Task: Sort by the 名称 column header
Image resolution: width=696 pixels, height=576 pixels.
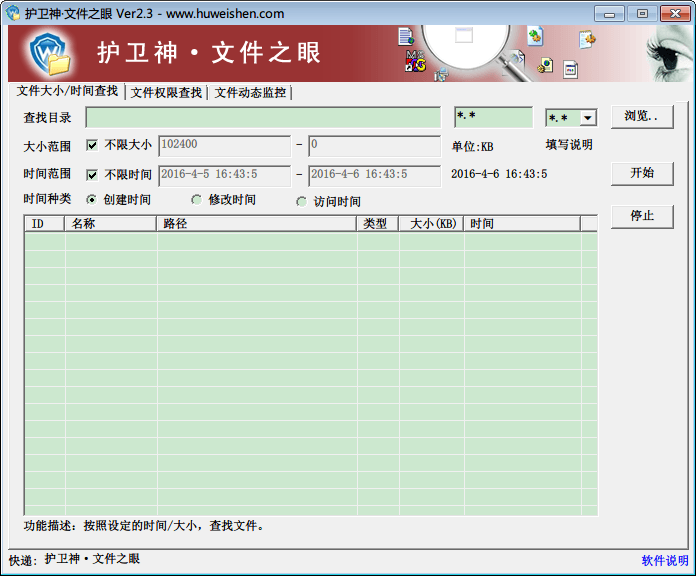Action: (x=111, y=224)
